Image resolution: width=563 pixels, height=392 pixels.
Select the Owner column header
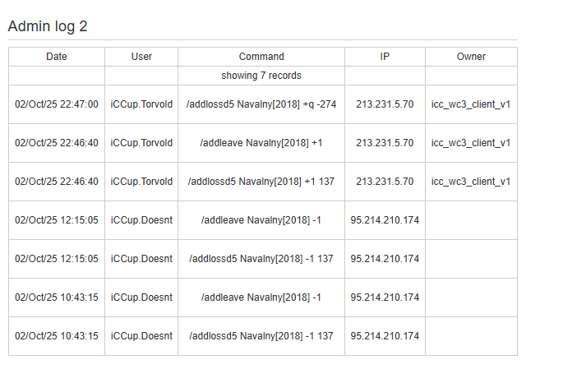coord(471,57)
